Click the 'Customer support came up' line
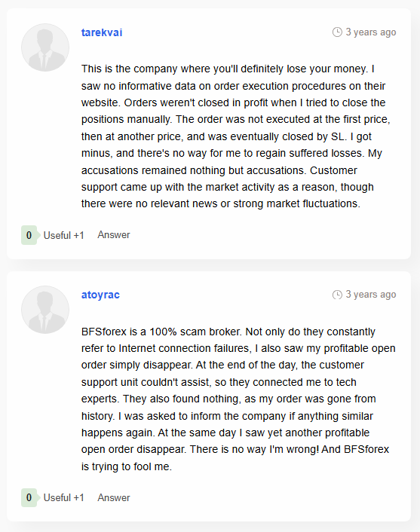Viewport: 420px width, 532px height. pos(228,187)
